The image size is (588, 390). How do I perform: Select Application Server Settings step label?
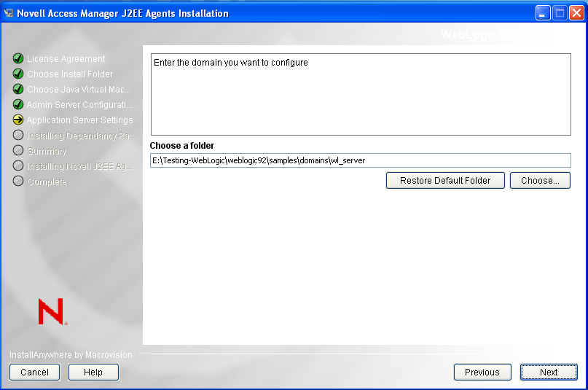click(x=80, y=120)
